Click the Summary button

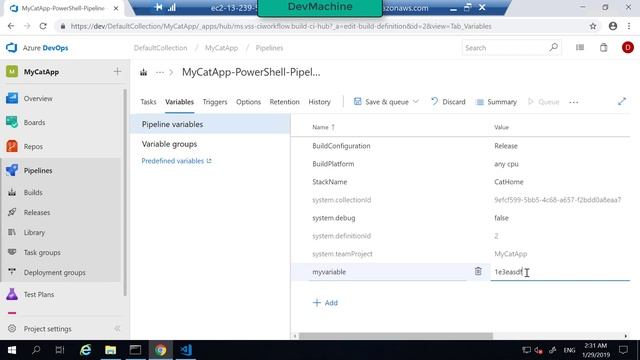click(x=496, y=102)
